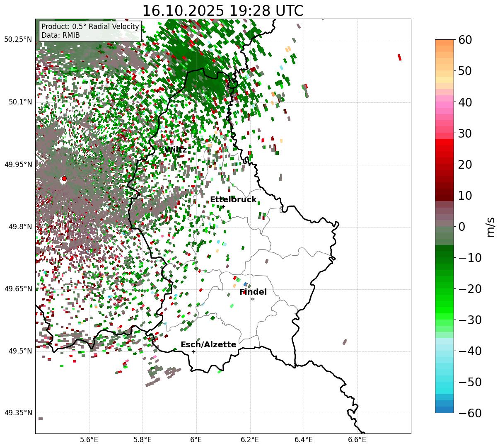Click the 50.25°N latitude tick label
Image resolution: width=500 pixels, height=448 pixels.
[18, 40]
